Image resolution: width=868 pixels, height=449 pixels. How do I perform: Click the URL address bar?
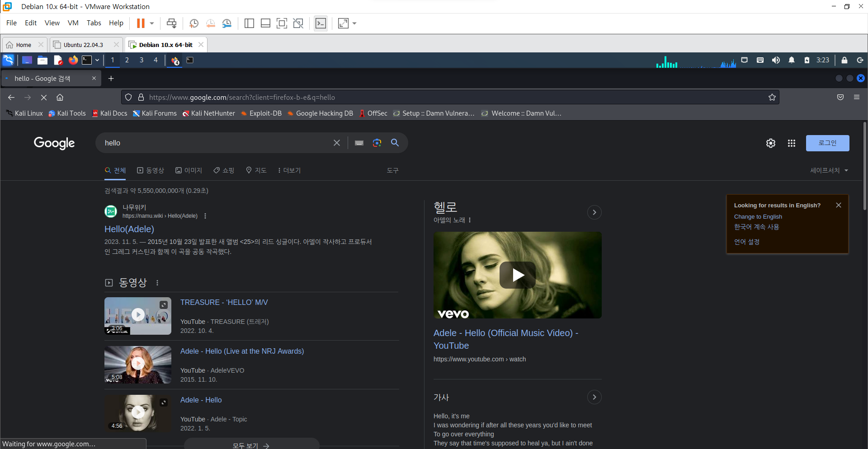click(450, 97)
